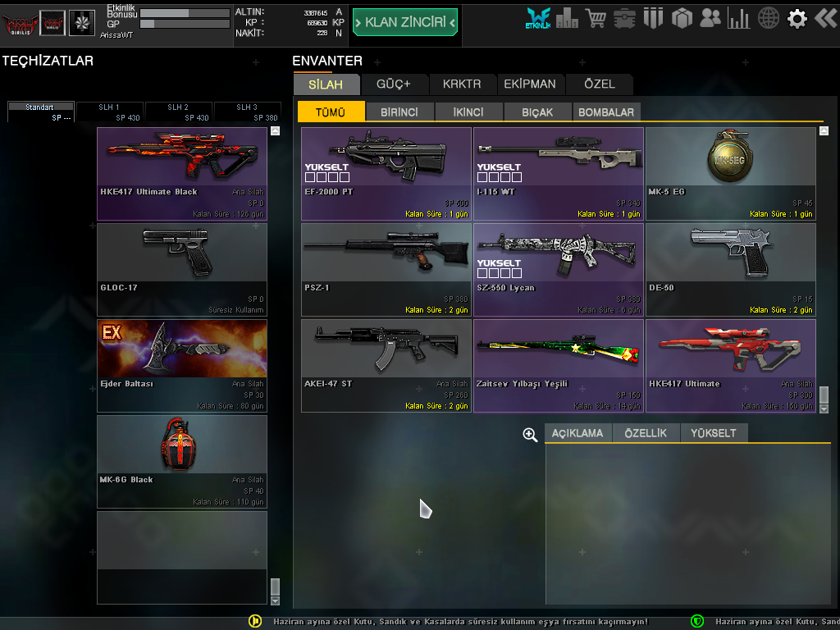Select HKE417 Ultimate red rifle in inventory
The height and width of the screenshot is (630, 840).
731,365
